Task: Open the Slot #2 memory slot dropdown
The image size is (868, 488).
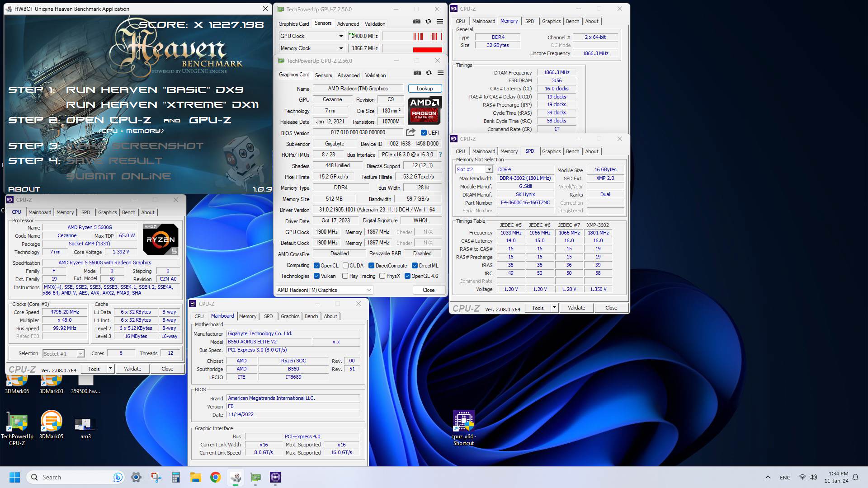Action: point(489,169)
